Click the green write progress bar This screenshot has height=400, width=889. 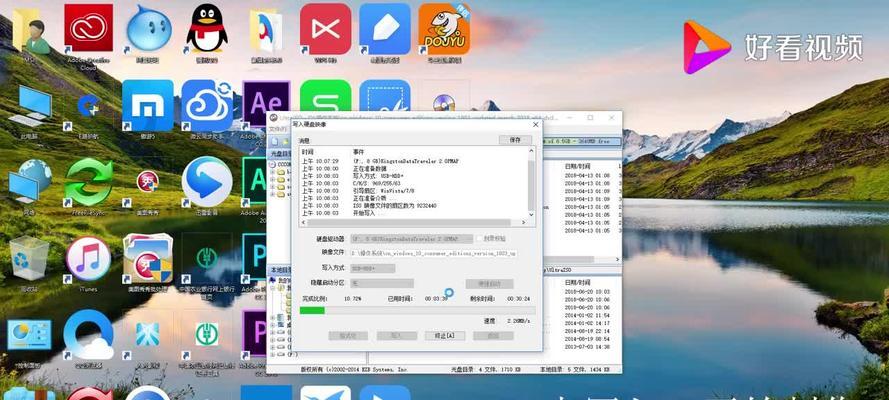[x=417, y=310]
